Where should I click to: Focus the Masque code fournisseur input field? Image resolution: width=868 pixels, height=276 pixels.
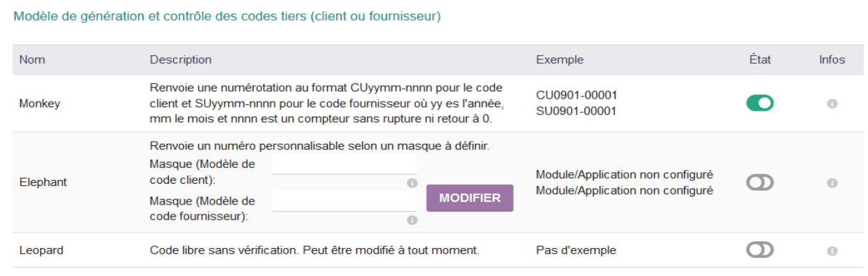(x=344, y=202)
